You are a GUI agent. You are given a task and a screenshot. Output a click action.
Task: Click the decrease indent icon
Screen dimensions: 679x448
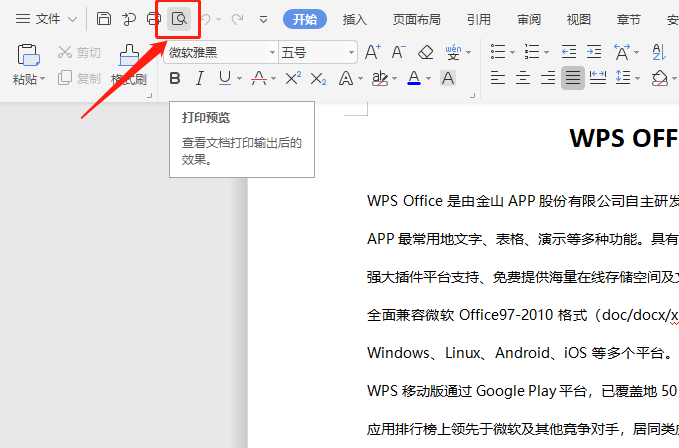click(x=569, y=52)
